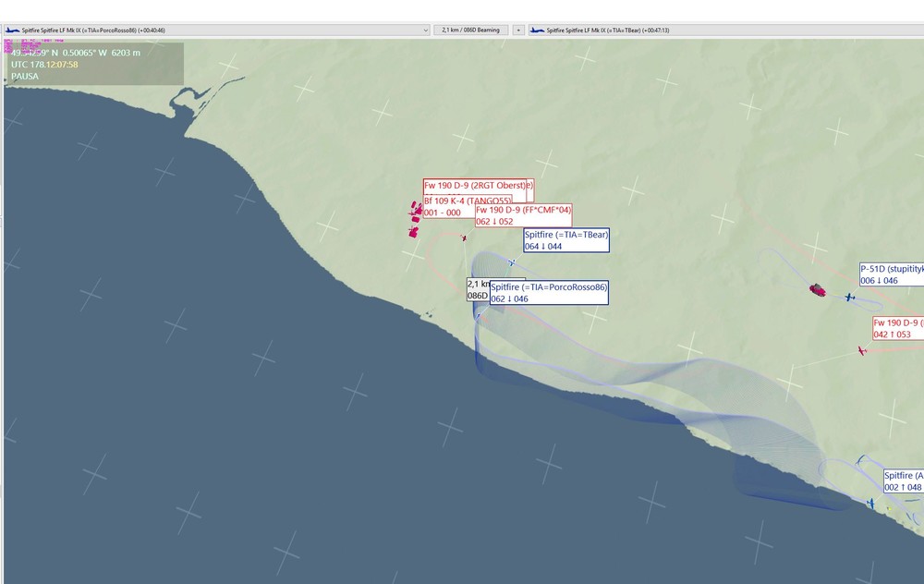924x584 pixels.
Task: Click the 2,1 km / 086D Bearing button
Action: 471,30
